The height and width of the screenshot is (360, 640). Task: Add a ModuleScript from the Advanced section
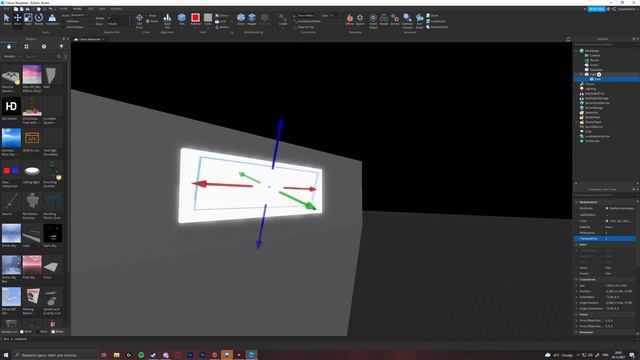pos(437,27)
